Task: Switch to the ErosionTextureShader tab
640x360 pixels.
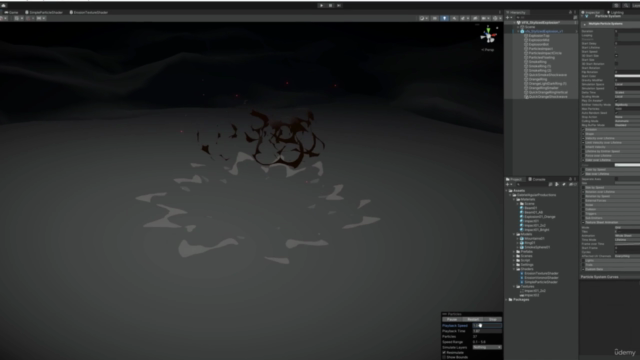Action: pyautogui.click(x=89, y=12)
